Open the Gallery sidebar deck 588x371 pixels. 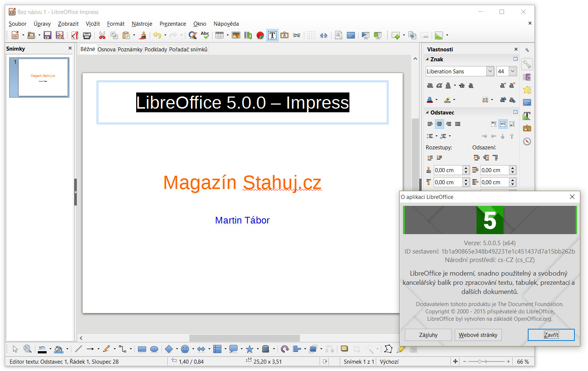[x=527, y=128]
